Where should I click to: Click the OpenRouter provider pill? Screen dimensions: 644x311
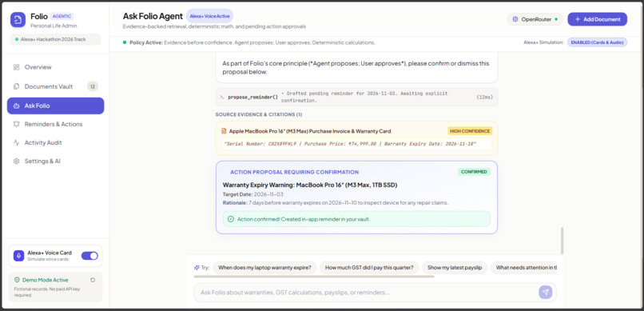click(535, 19)
